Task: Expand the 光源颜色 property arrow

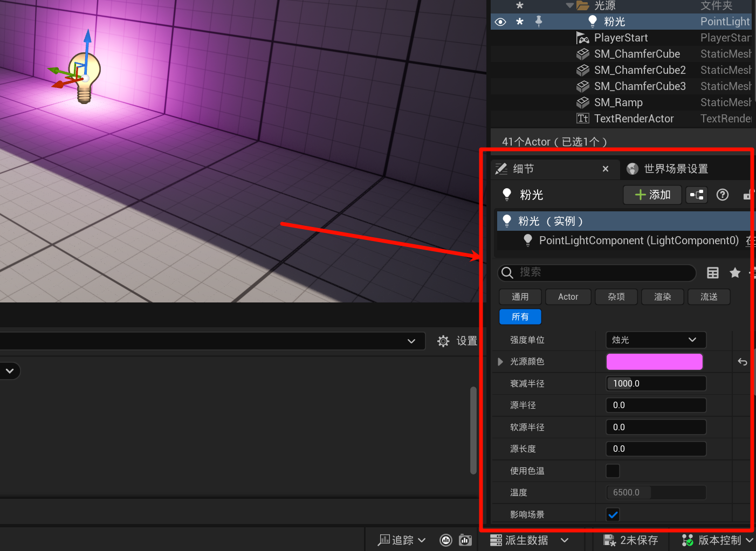Action: click(x=500, y=362)
